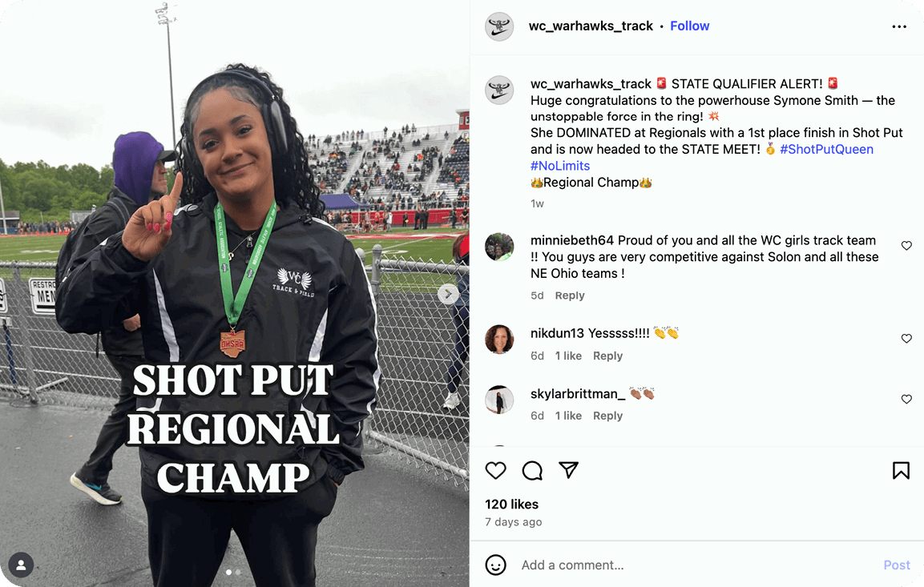Focus the Add a comment field
Viewport: 924px width, 587px height.
click(696, 565)
